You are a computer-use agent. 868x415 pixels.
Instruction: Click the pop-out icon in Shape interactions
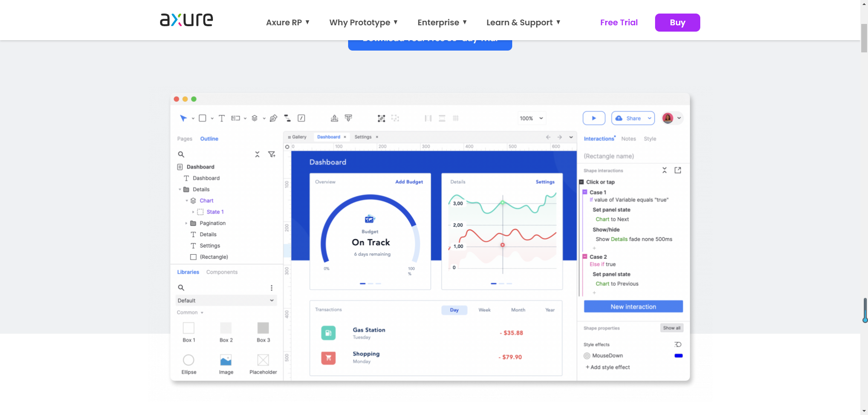point(678,170)
